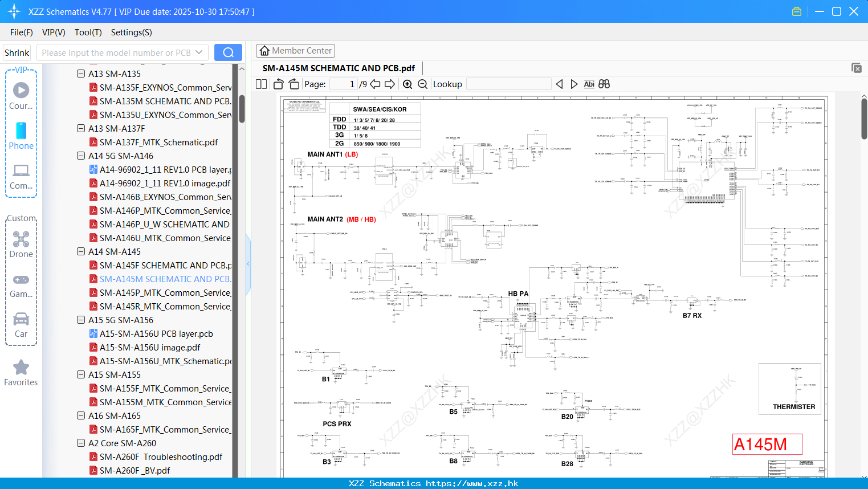Screen dimensions: 868x489
Task: Select the SM-A145M SCHEMATIC AND PCB.pdf tab
Action: tap(339, 68)
